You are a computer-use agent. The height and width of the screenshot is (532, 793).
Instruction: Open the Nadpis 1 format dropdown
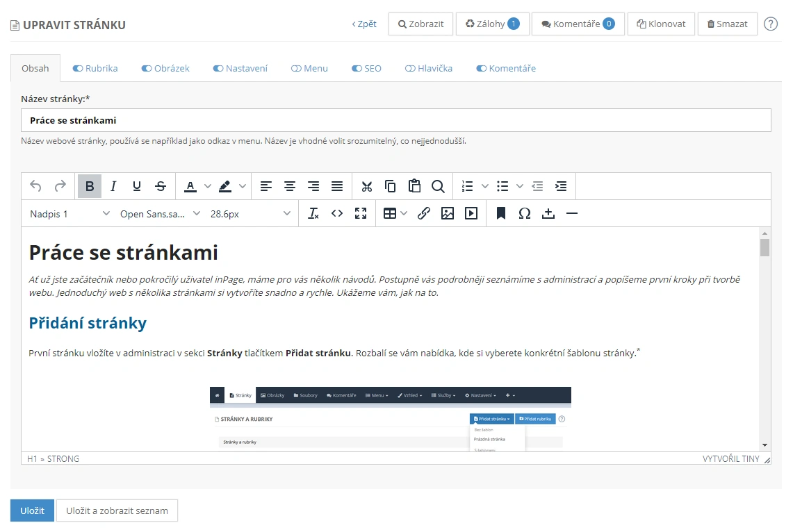tap(70, 214)
